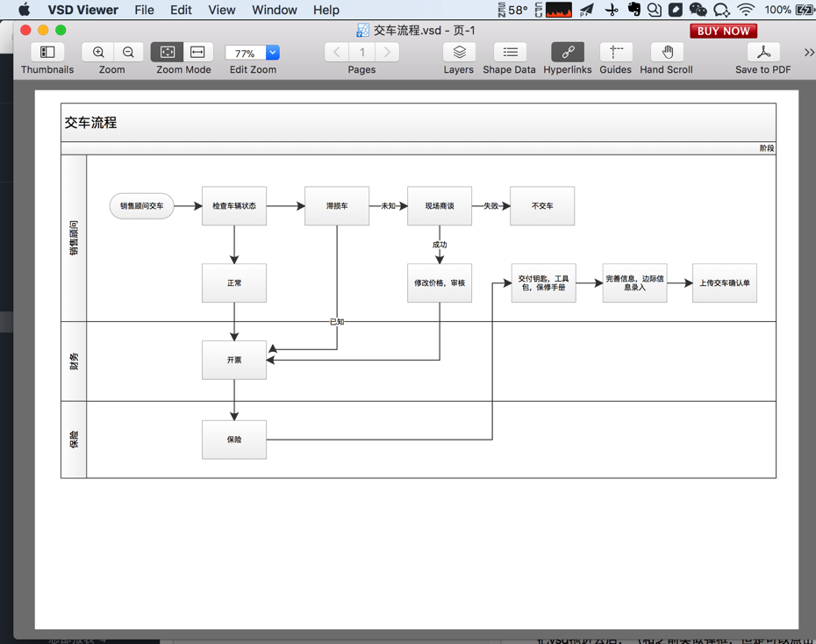Screen dimensions: 816x644
Task: Open the View menu
Action: 222,10
